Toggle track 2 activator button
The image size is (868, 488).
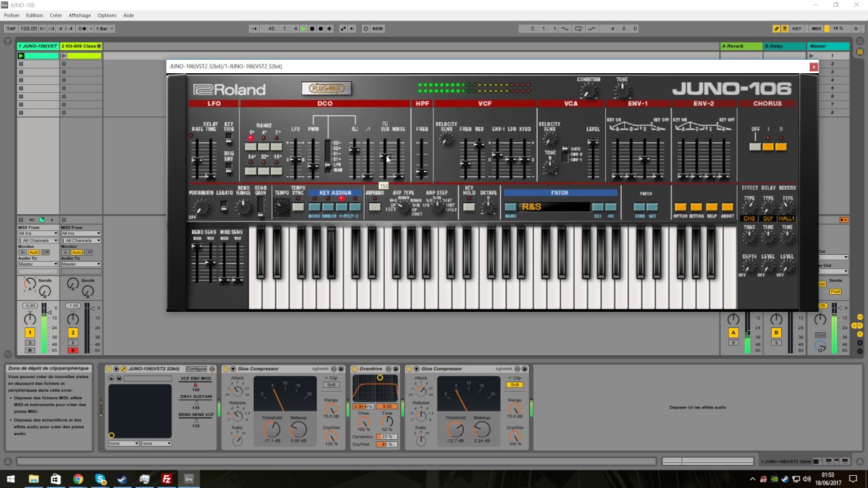point(73,333)
